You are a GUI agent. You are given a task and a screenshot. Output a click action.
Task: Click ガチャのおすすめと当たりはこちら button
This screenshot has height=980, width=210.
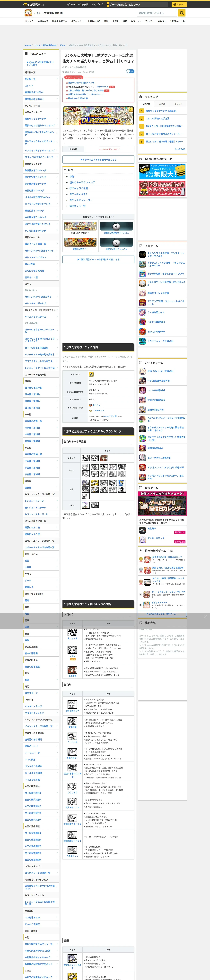98,160
